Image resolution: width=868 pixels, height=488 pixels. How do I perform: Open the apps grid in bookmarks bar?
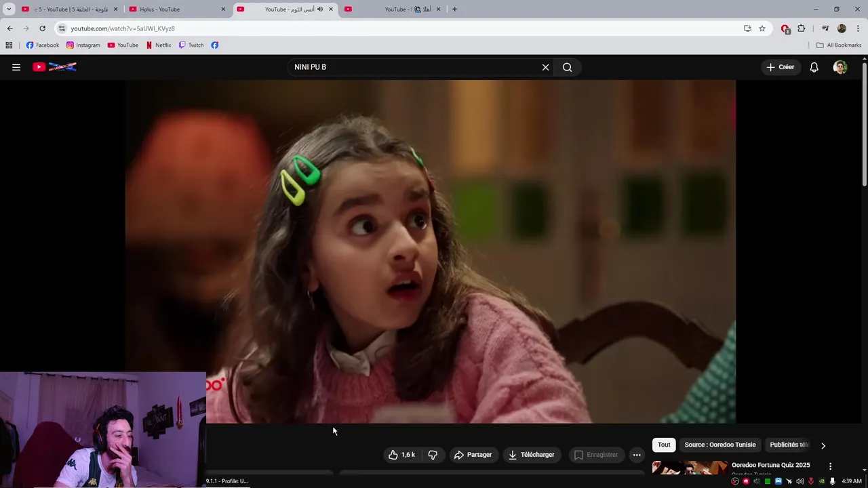(x=9, y=45)
